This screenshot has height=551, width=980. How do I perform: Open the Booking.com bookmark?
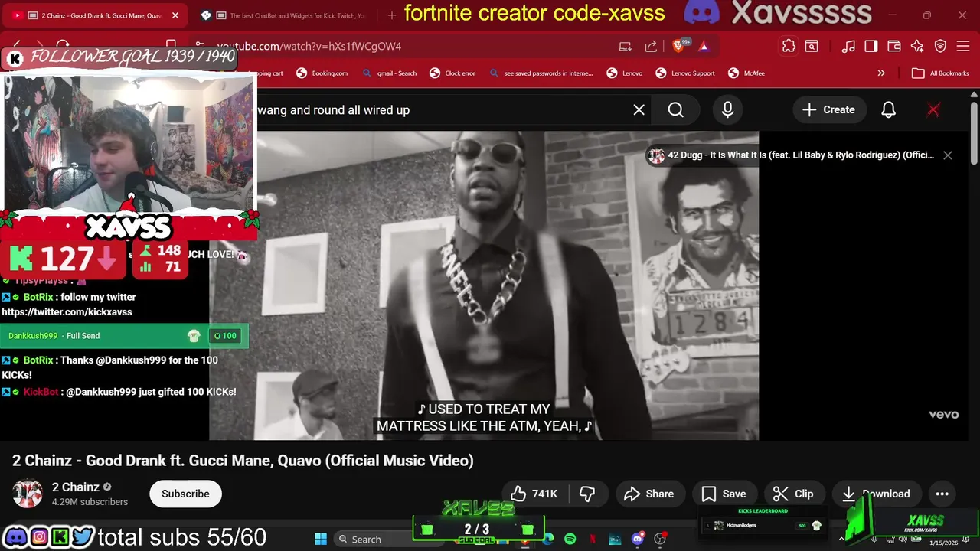click(322, 73)
